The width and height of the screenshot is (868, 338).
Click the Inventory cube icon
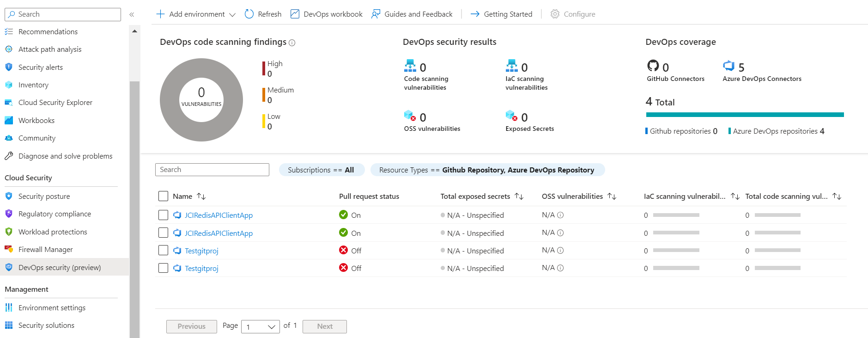point(9,85)
